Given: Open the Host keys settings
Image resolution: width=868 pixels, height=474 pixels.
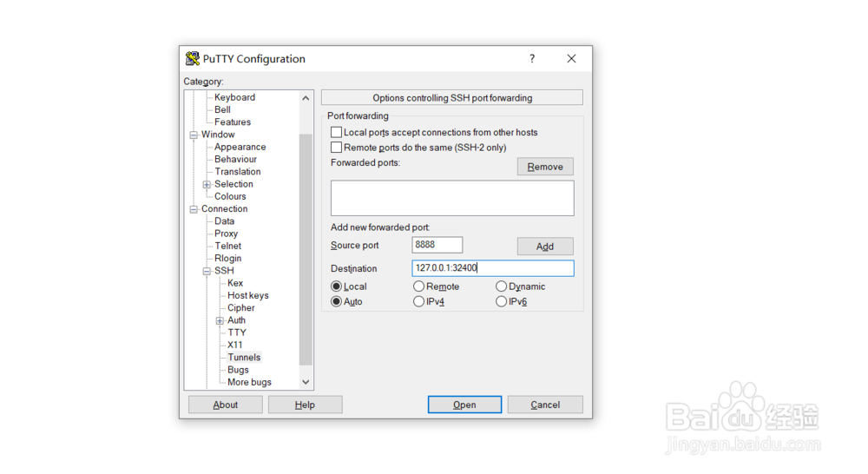Looking at the screenshot, I should coord(248,296).
